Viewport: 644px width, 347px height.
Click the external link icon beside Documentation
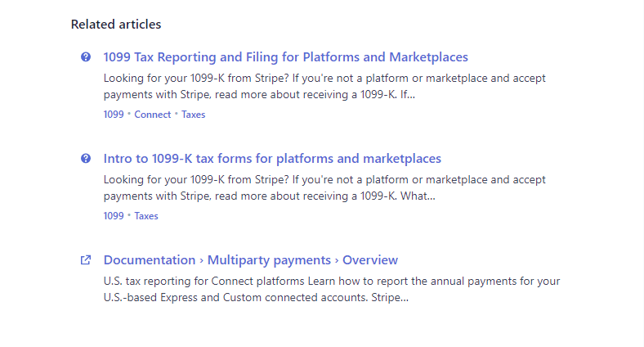coord(86,260)
